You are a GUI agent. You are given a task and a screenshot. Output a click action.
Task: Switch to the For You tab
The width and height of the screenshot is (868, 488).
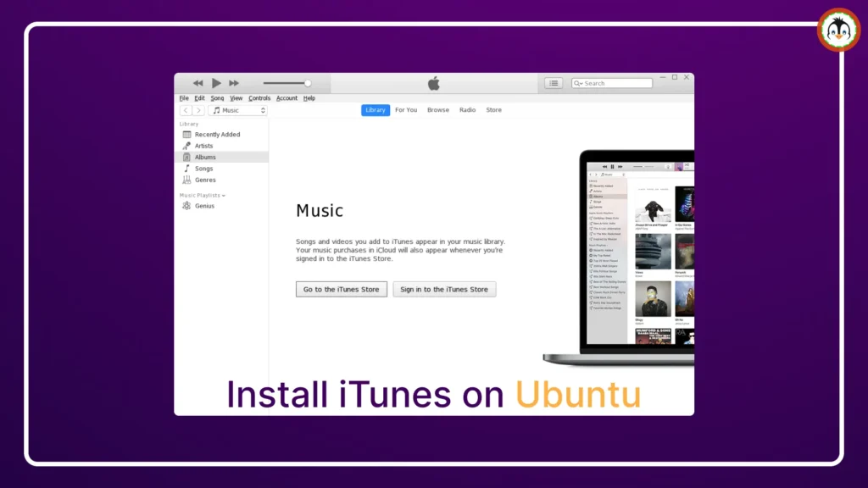405,109
